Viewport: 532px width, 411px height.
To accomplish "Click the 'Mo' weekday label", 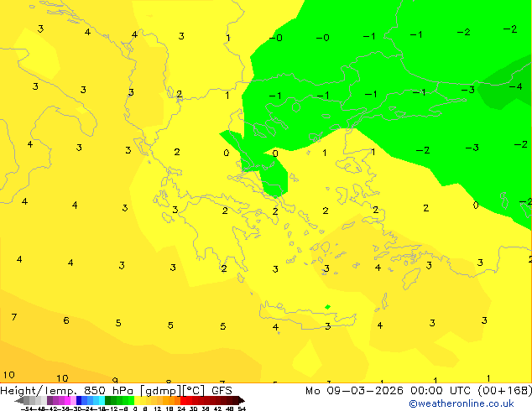I will (312, 391).
